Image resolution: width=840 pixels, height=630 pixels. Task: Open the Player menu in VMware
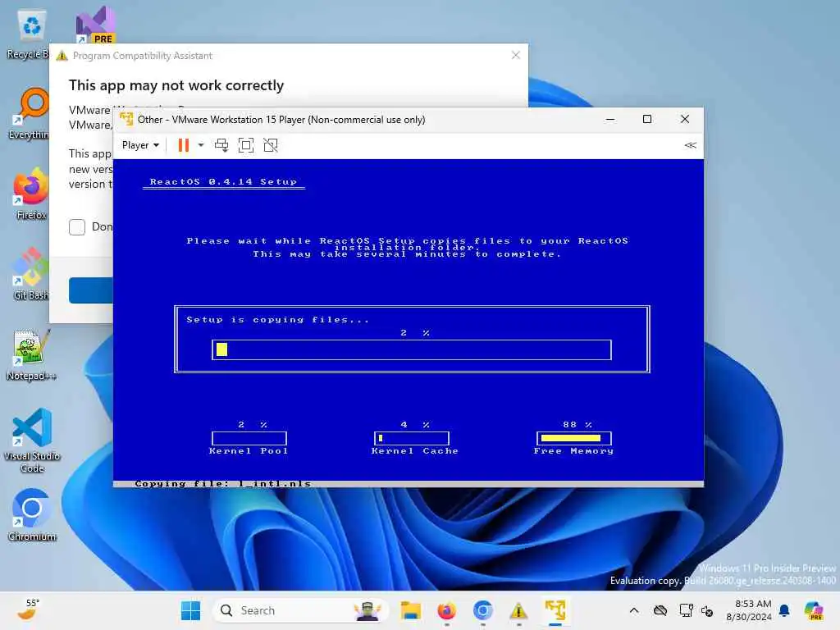pos(140,145)
